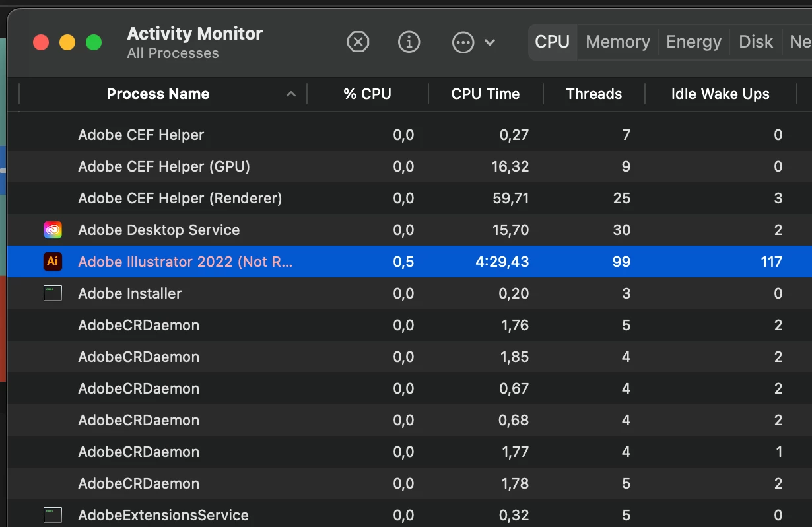Sort by the Idle Wake Ups column

[x=720, y=94]
